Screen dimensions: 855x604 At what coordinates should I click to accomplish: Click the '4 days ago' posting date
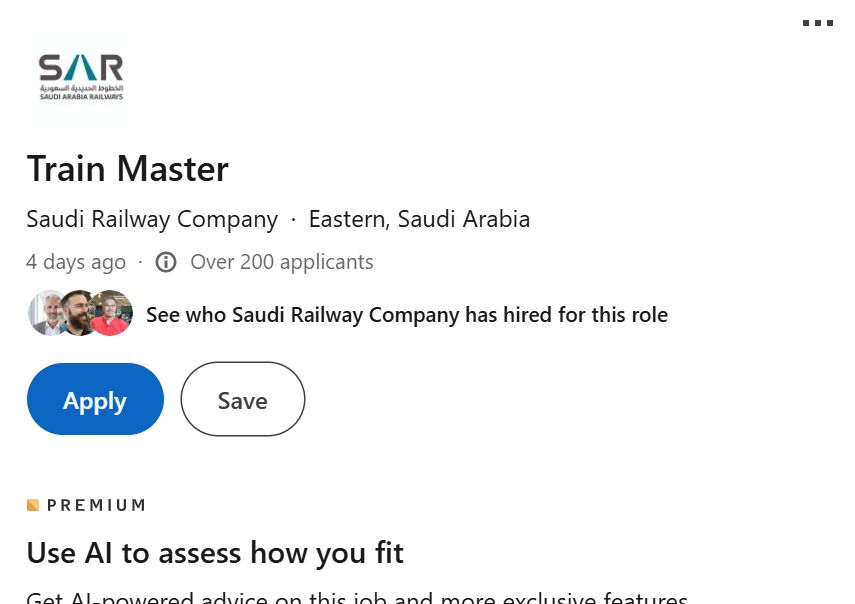pos(76,262)
